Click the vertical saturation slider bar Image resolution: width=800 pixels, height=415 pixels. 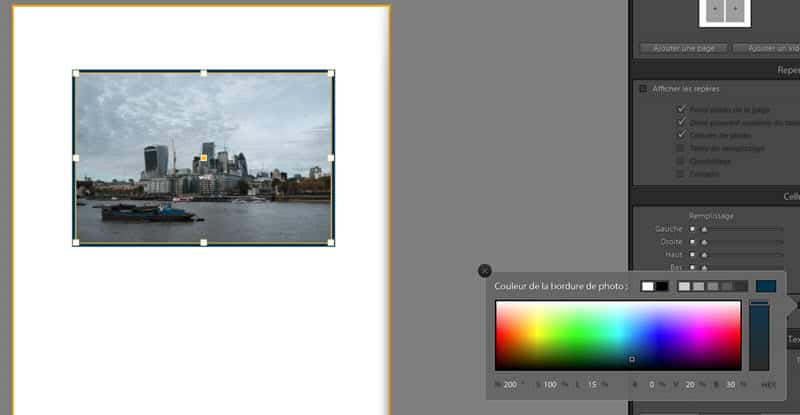759,335
